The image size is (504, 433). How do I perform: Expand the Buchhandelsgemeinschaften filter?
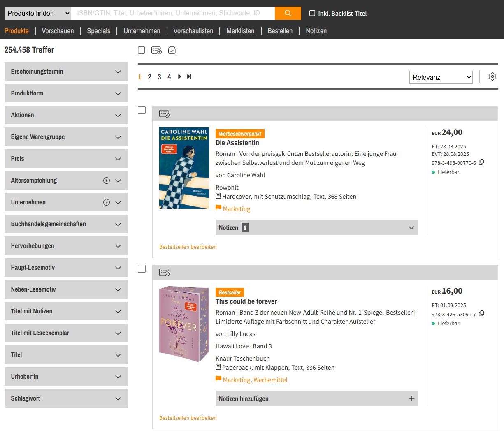[66, 224]
